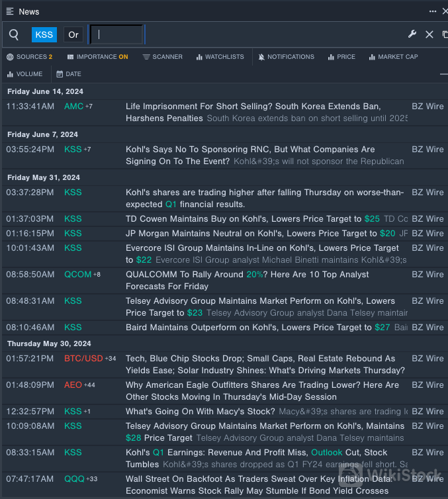Open the three-dots more options menu
The height and width of the screenshot is (499, 448).
[433, 11]
